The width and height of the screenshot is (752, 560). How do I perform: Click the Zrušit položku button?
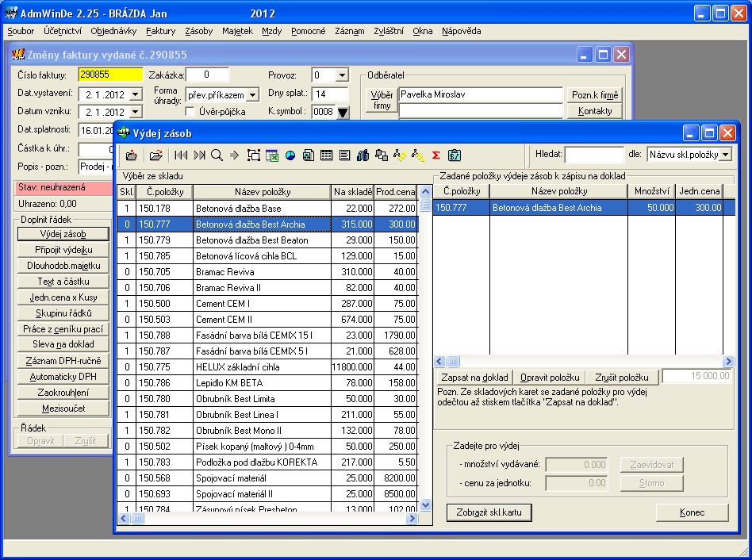(x=622, y=378)
